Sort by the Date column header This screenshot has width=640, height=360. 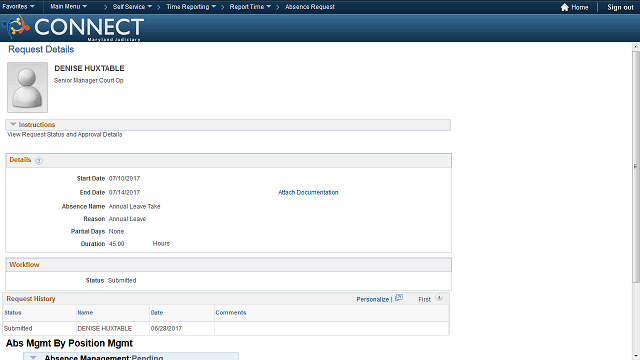[157, 313]
